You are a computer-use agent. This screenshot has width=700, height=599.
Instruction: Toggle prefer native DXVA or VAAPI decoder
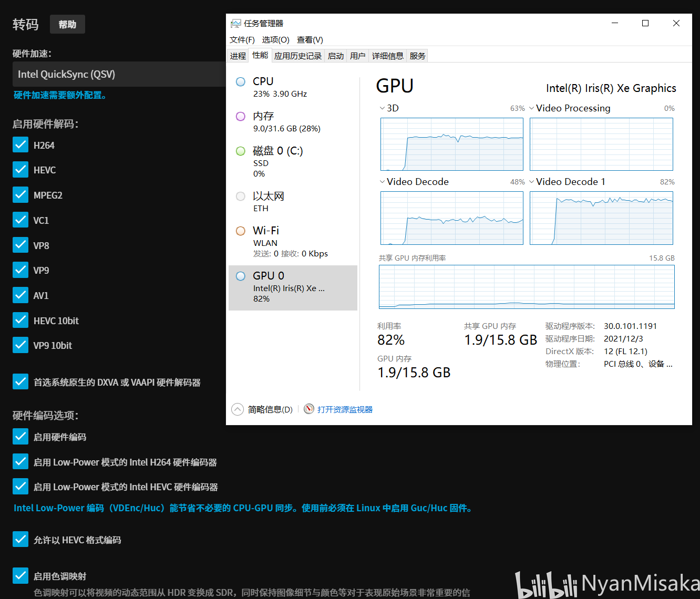(20, 381)
